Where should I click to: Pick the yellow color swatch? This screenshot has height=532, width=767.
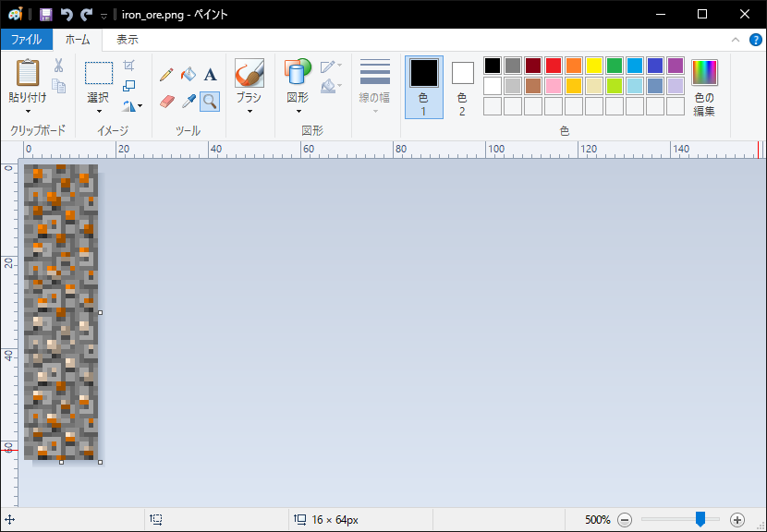[594, 65]
